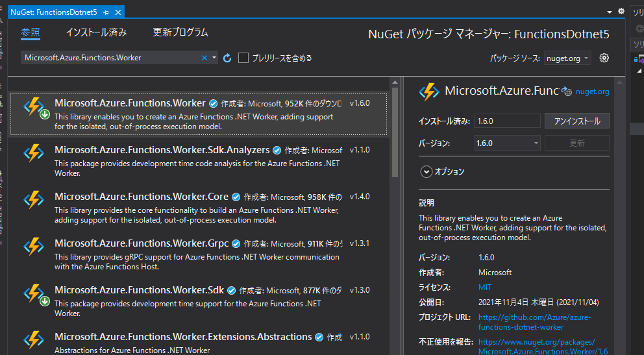Open tab well options gear icon
644x355 pixels.
[x=621, y=12]
